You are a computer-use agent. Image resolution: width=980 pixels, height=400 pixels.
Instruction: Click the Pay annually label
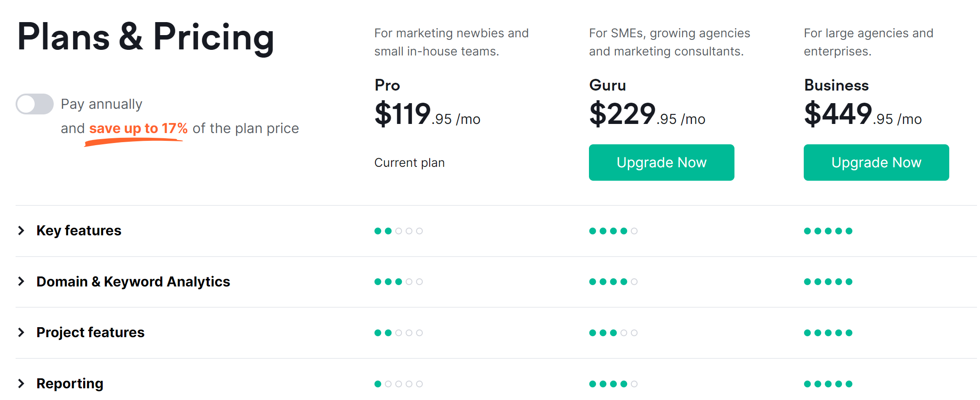[x=101, y=104]
